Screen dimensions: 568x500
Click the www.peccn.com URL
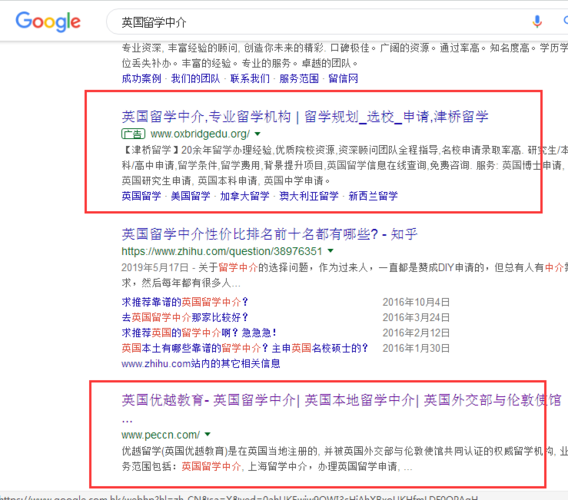click(x=160, y=434)
